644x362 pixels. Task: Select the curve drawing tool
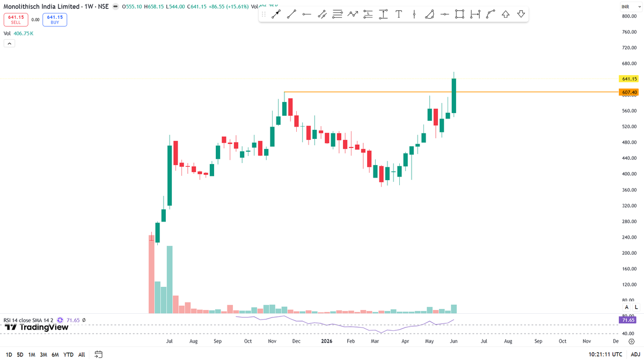click(491, 14)
